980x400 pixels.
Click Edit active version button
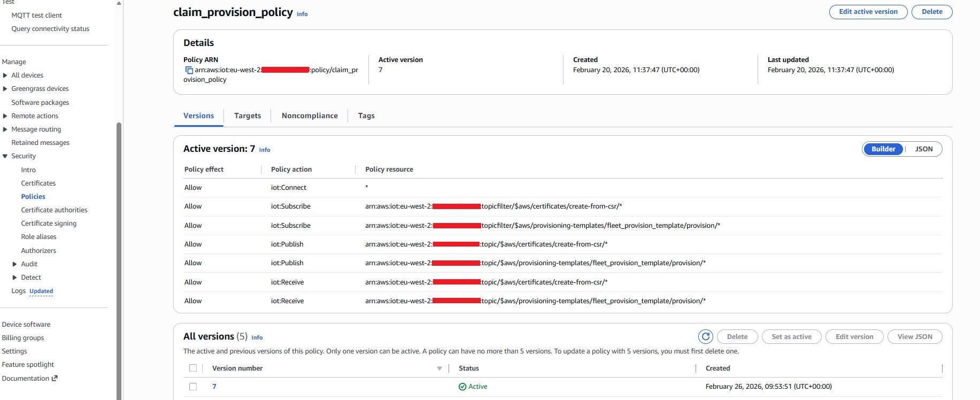coord(868,12)
